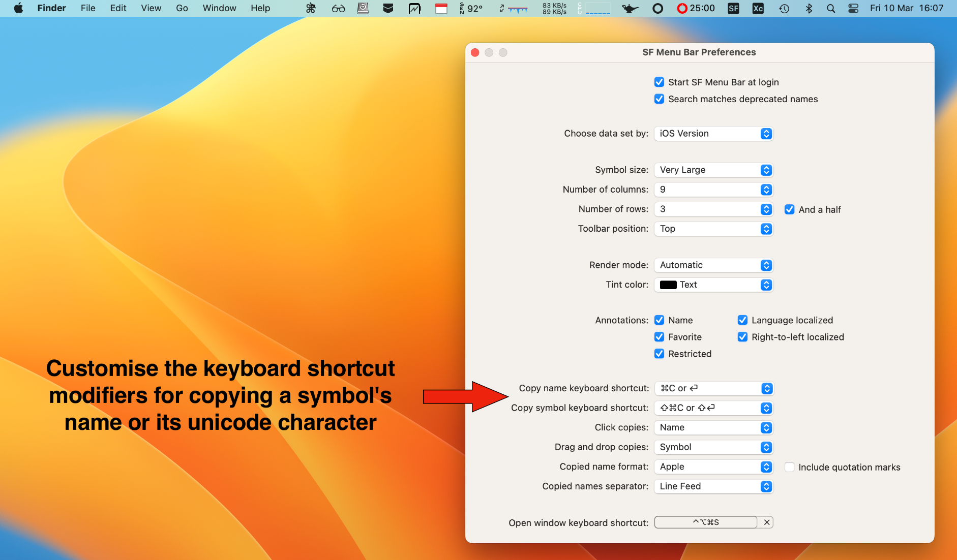The image size is (957, 560).
Task: Enable Include quotation marks checkbox
Action: (789, 467)
